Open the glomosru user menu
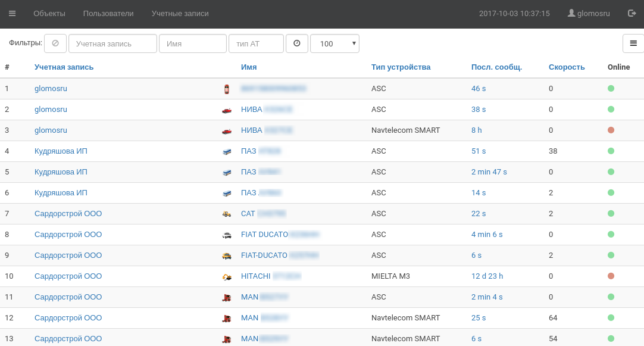Viewport: 644px width, 346px height. [589, 13]
